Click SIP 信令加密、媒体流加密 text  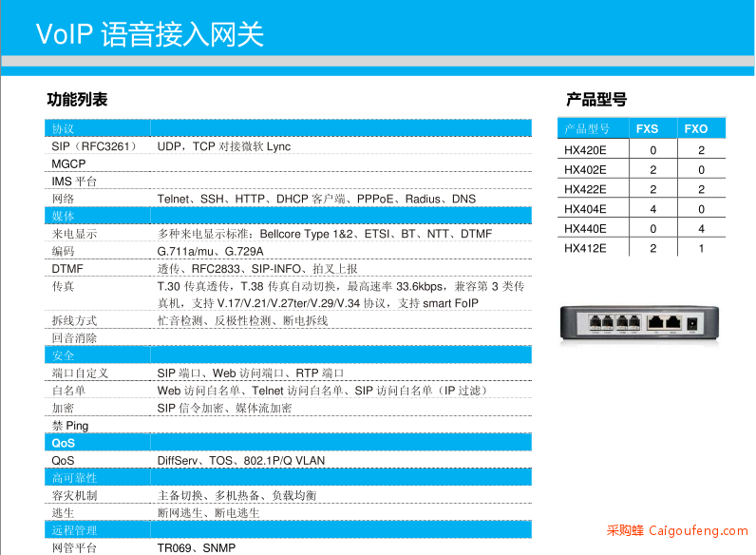pos(224,409)
